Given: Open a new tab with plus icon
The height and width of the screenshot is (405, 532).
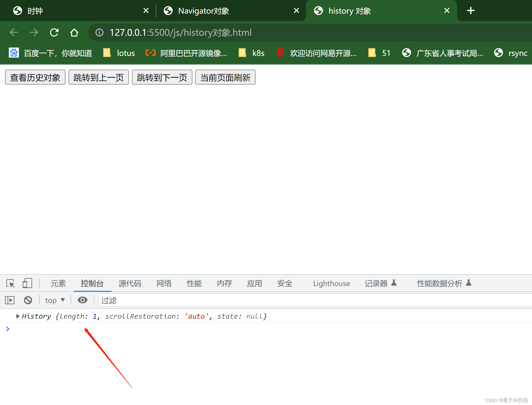Looking at the screenshot, I should (471, 11).
